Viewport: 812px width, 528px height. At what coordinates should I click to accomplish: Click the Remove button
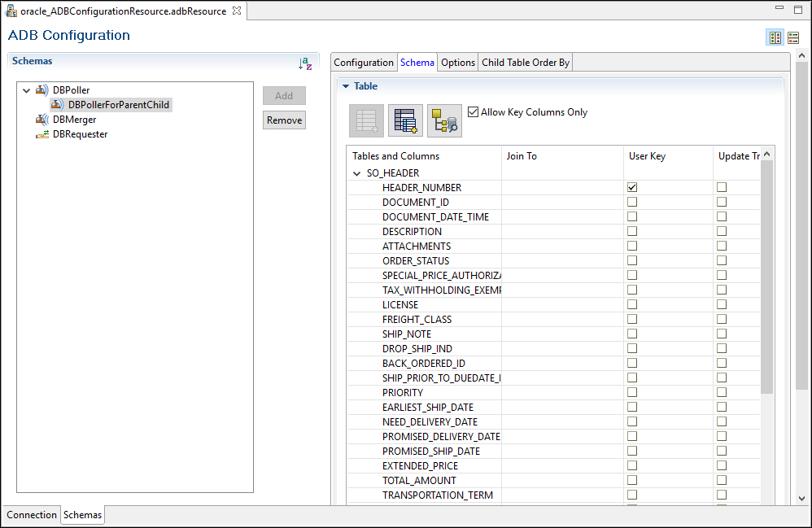click(x=284, y=120)
